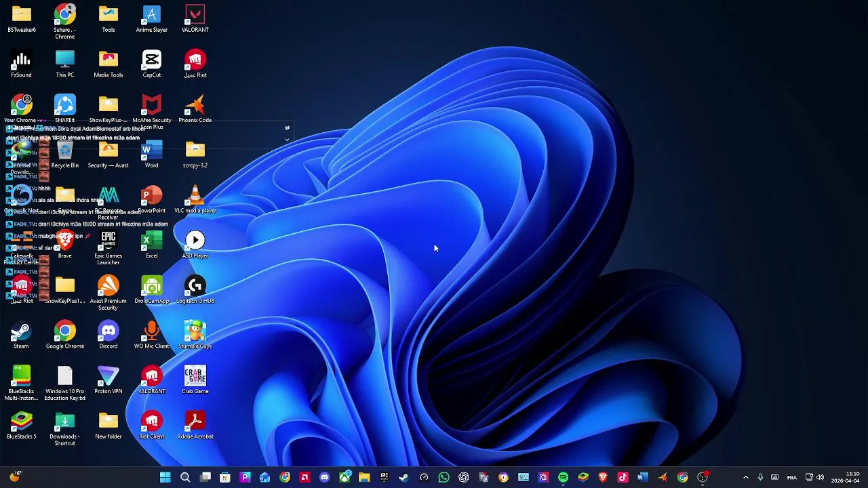The width and height of the screenshot is (868, 488).
Task: Launch PowerPoint from the desktop
Action: pyautogui.click(x=151, y=200)
